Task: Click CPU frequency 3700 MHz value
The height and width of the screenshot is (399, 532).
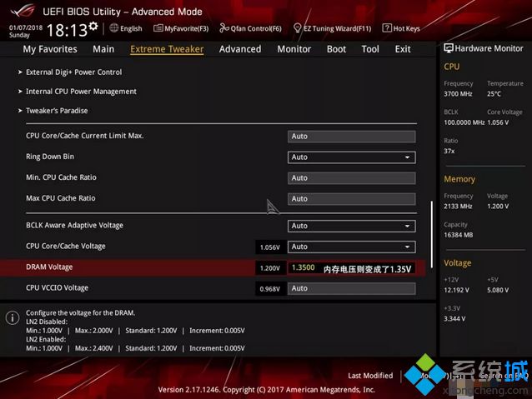Action: point(458,94)
